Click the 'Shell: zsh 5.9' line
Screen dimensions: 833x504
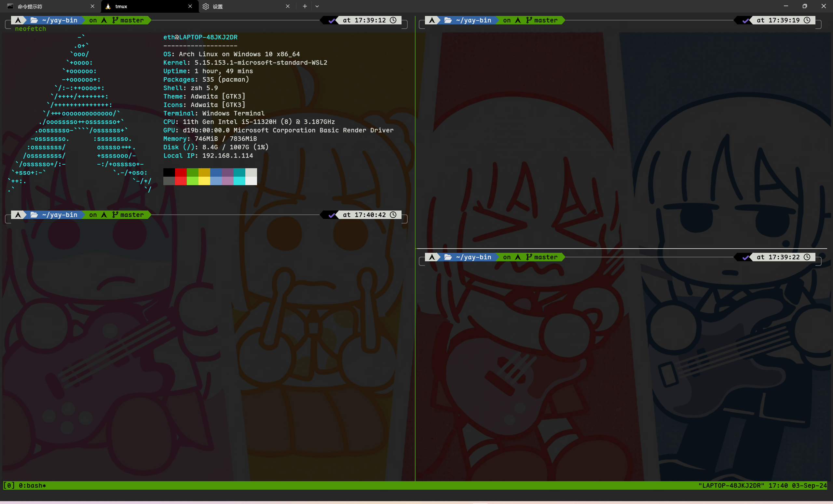pos(191,88)
